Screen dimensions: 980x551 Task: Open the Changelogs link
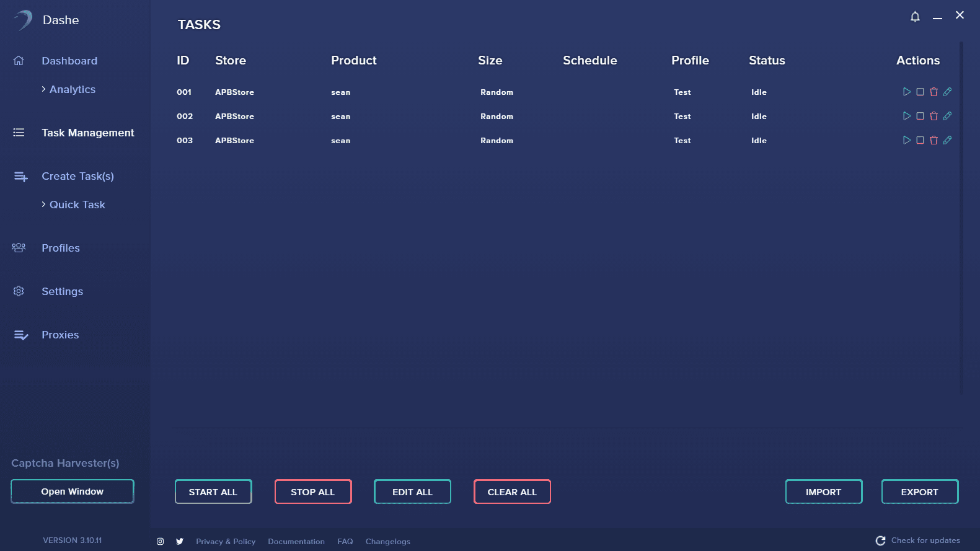tap(387, 541)
